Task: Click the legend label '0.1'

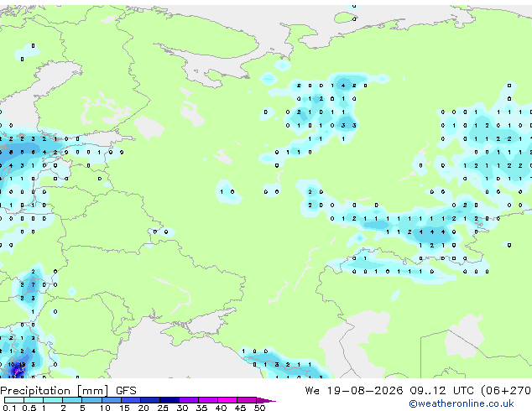Action: [x=9, y=408]
